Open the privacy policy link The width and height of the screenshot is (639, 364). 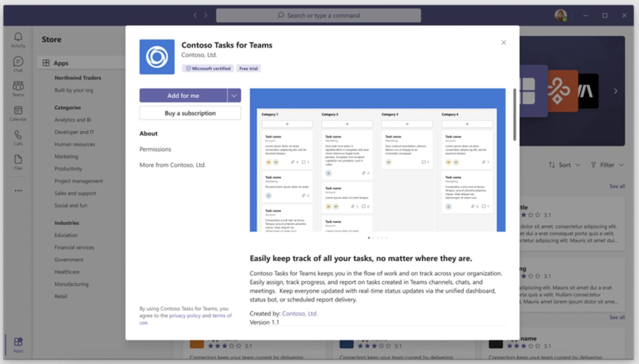pyautogui.click(x=185, y=316)
